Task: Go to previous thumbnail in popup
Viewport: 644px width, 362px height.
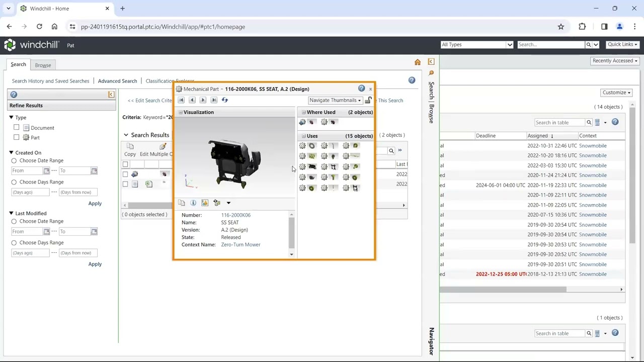Action: tap(192, 100)
